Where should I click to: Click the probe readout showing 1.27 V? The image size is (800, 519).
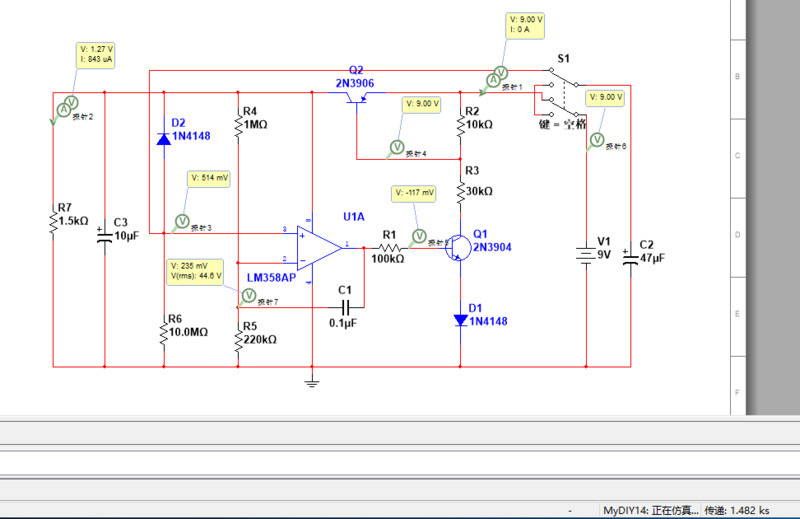pyautogui.click(x=96, y=53)
